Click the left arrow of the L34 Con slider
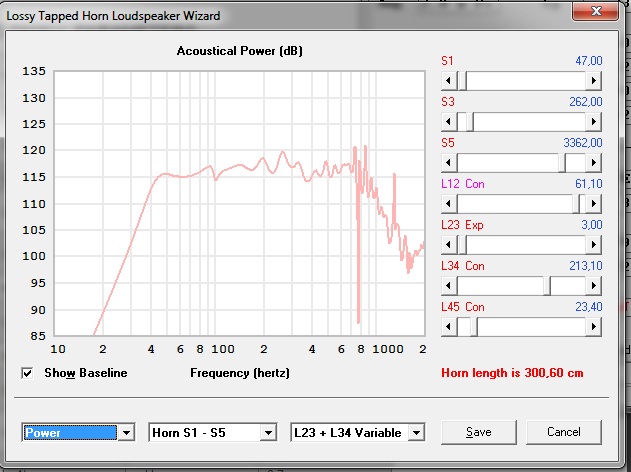The height and width of the screenshot is (472, 631). tap(449, 286)
